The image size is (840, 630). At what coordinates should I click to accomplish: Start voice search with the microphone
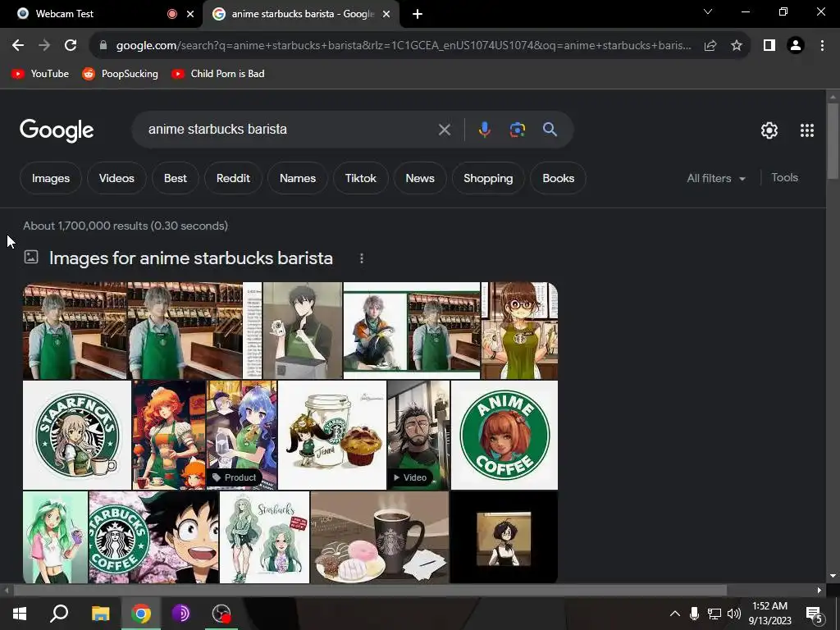(x=484, y=130)
